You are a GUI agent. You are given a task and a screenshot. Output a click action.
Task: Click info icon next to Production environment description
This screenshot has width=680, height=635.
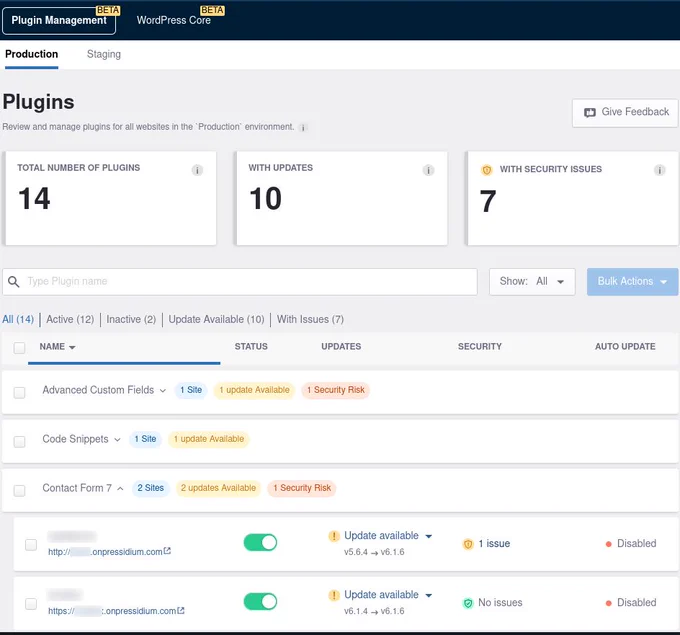click(303, 128)
